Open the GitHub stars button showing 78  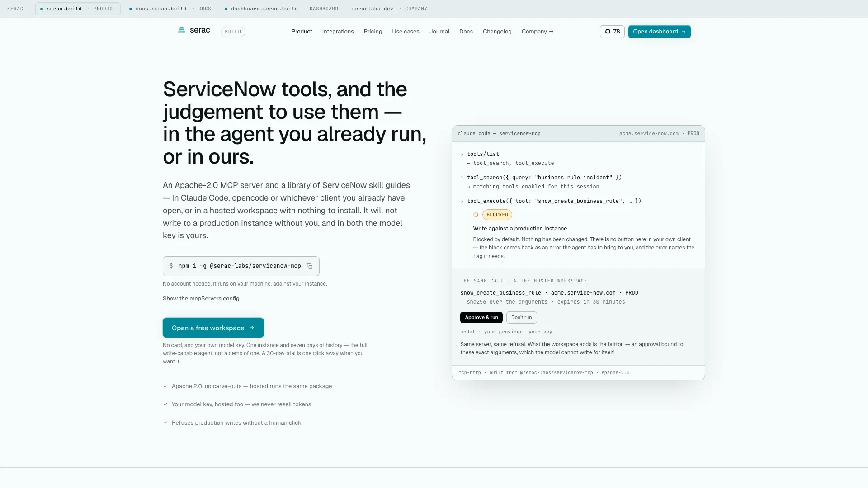coord(612,32)
